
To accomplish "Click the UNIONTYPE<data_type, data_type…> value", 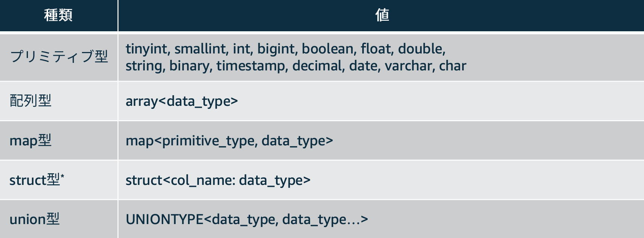I will 247,220.
